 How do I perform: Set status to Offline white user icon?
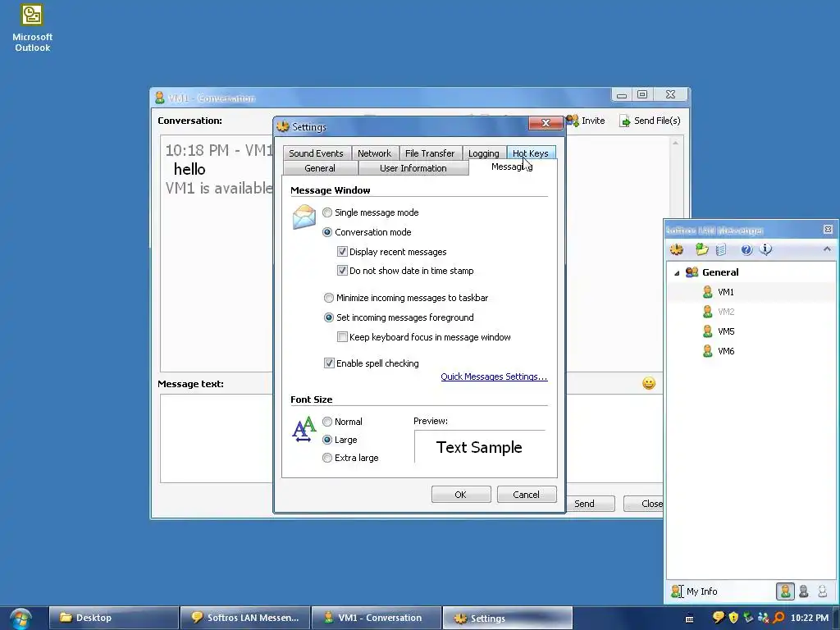point(822,591)
